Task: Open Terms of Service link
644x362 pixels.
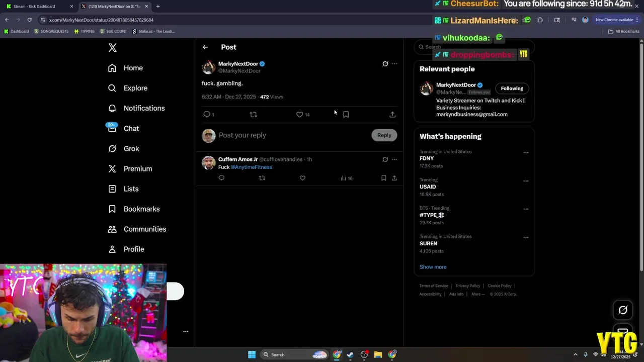Action: [x=434, y=286]
